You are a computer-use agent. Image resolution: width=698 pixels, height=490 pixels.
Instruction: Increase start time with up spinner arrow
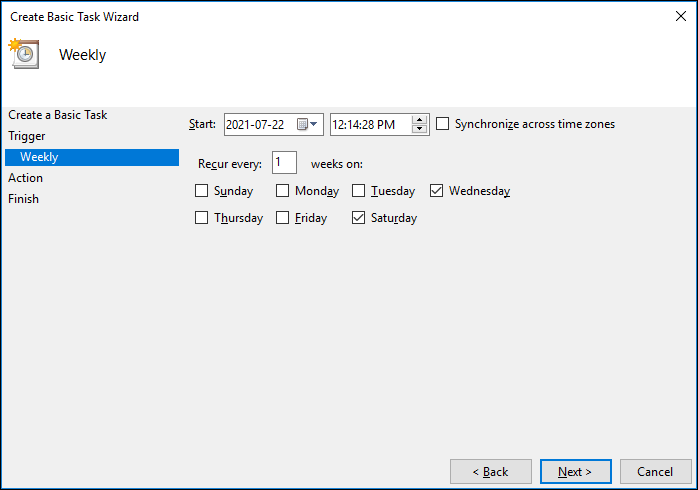(420, 120)
